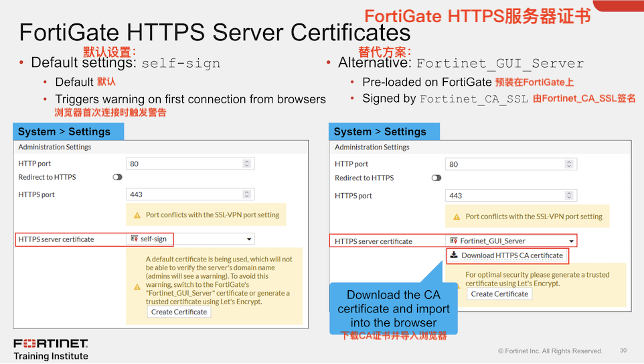Click left panel HTTPS port field showing 443

[190, 194]
